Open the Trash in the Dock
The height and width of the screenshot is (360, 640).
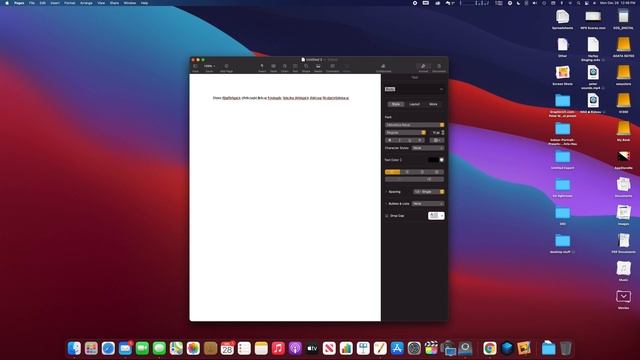point(566,348)
